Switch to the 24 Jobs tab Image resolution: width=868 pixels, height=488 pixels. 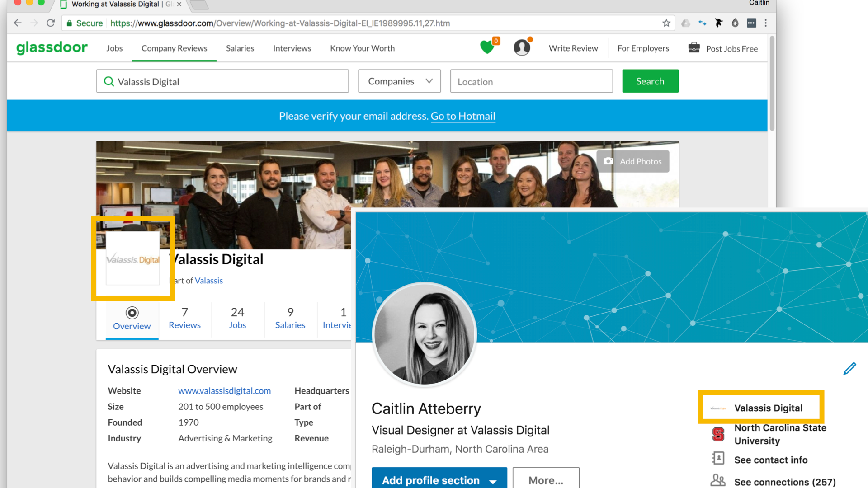coord(237,318)
